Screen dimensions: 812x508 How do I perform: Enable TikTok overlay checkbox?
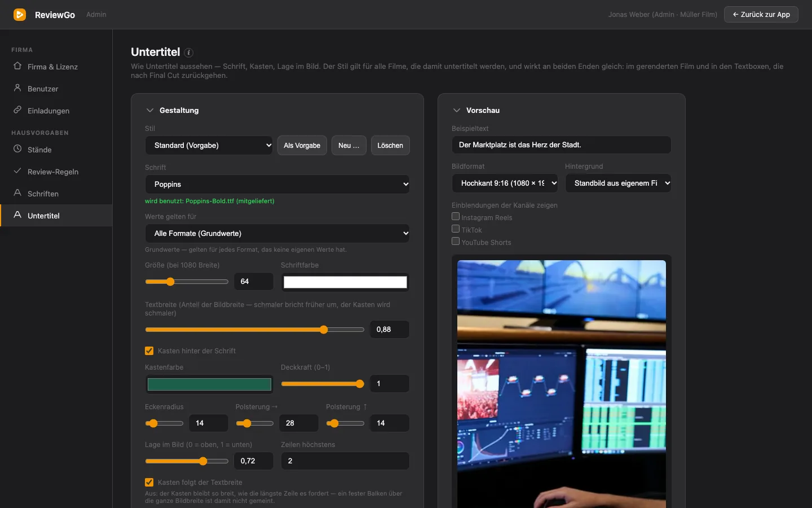click(x=456, y=229)
